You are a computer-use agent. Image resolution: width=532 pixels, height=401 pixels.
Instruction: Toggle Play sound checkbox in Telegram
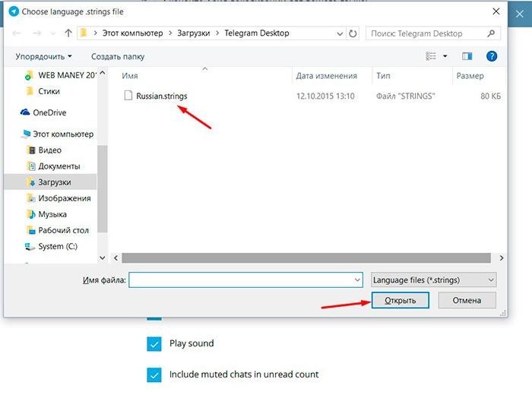tap(154, 344)
